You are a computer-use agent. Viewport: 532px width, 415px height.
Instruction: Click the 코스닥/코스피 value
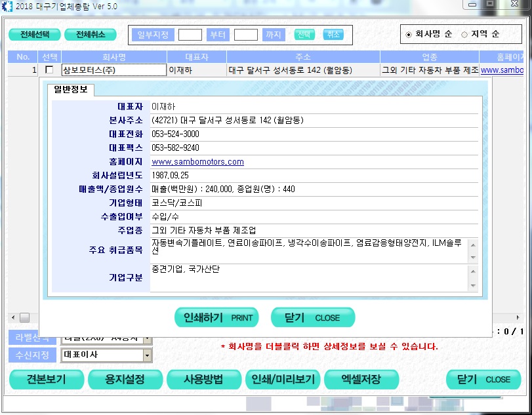(176, 203)
